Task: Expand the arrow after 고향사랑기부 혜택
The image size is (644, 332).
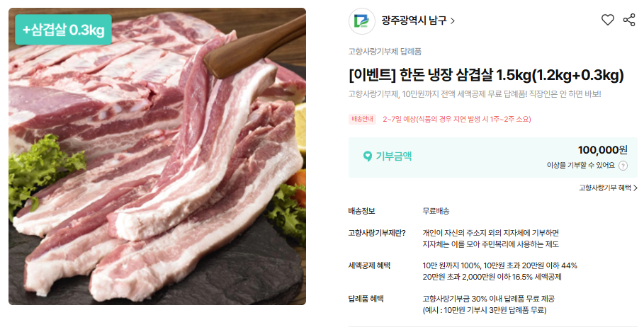Action: 635,188
